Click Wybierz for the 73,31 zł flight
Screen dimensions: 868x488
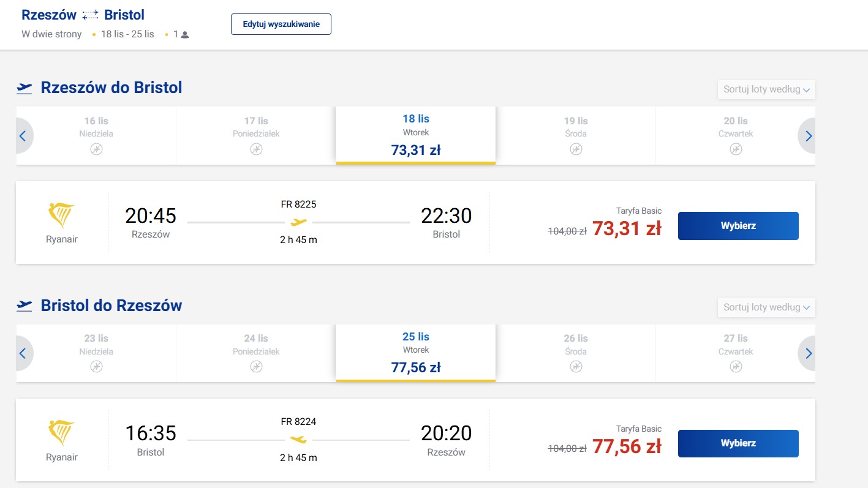(738, 226)
